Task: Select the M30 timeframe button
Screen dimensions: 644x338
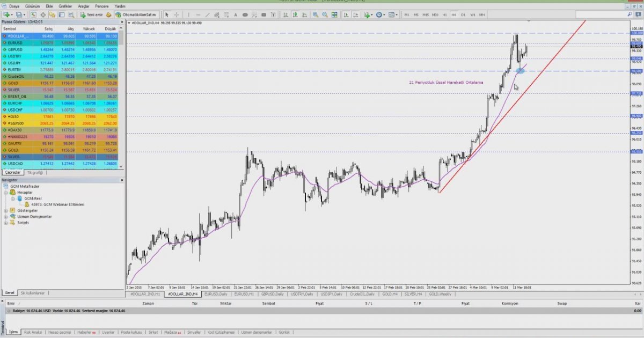Action: click(435, 15)
